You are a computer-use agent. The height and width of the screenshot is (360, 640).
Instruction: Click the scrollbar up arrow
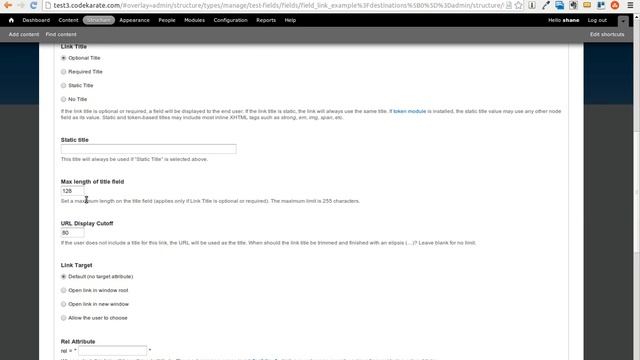pos(636,16)
